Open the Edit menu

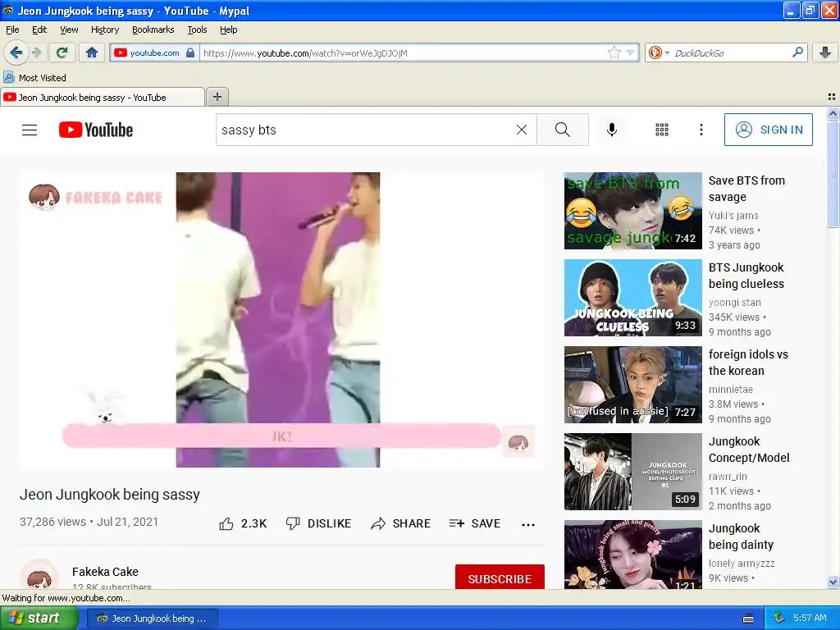(x=39, y=30)
